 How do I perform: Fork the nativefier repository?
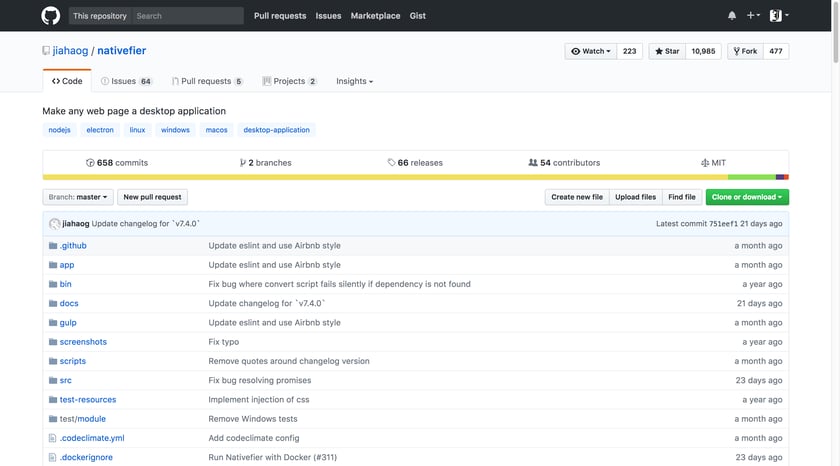point(745,51)
